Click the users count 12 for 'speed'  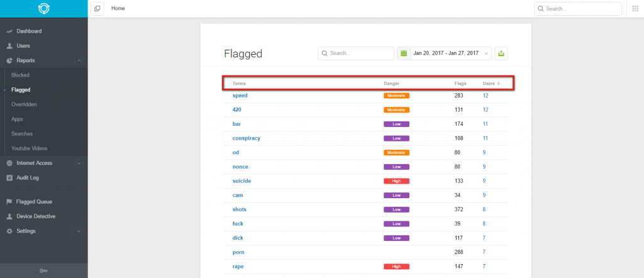click(486, 96)
